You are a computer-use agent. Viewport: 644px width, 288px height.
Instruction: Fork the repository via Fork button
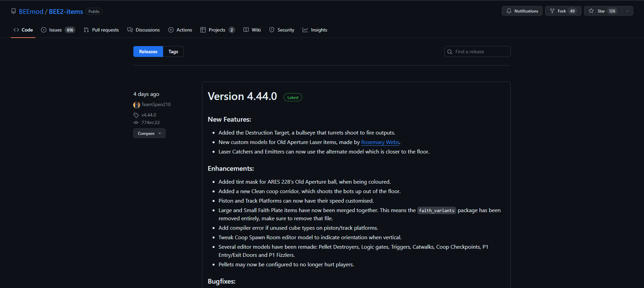(563, 11)
